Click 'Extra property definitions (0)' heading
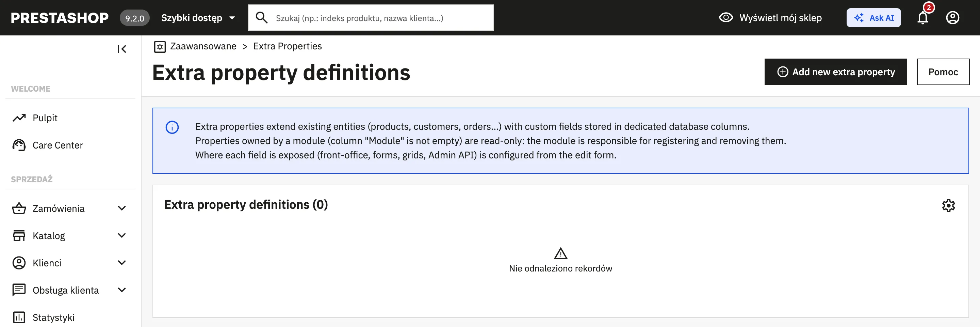980x327 pixels. (246, 205)
